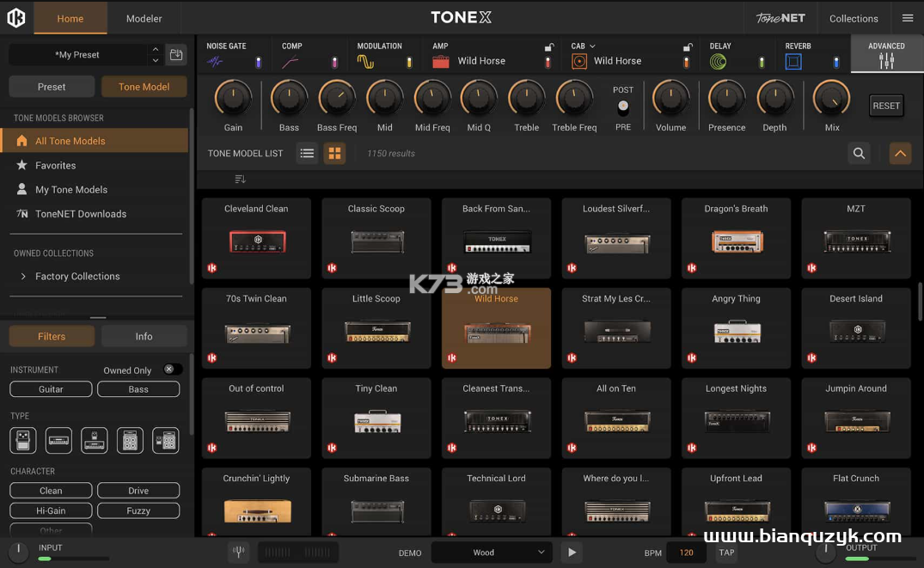Step to the previous preset
This screenshot has width=924, height=568.
click(156, 49)
